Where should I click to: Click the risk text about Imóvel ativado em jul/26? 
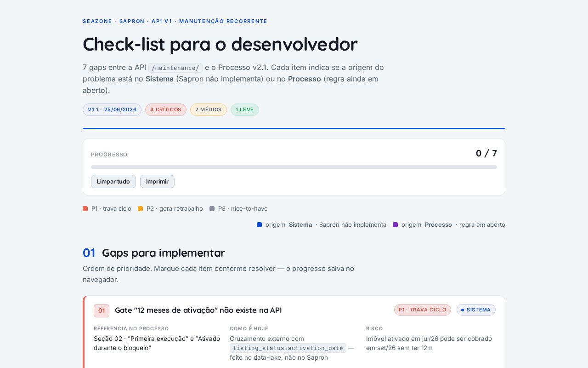click(x=429, y=343)
